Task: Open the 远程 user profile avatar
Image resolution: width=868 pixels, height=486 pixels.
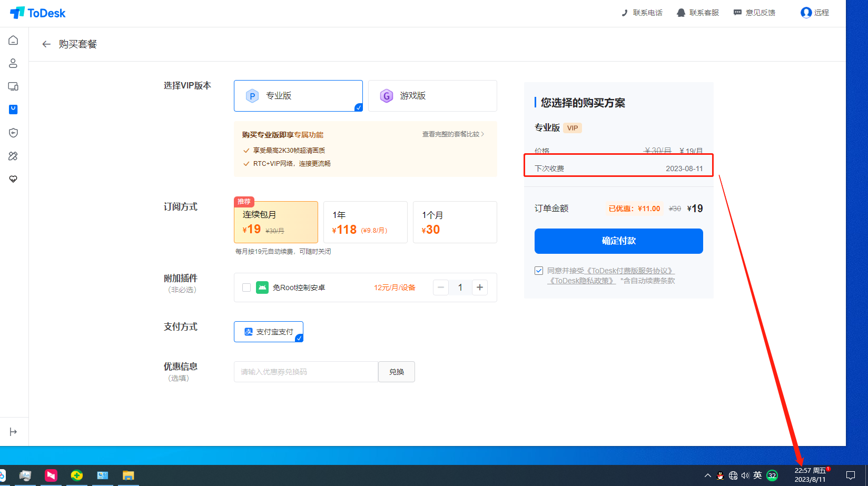Action: pos(806,13)
